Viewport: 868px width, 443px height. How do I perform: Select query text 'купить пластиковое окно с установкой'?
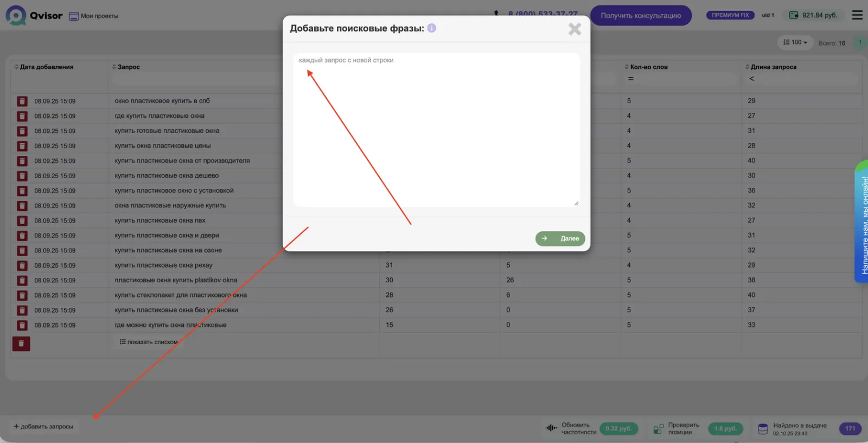tap(174, 191)
